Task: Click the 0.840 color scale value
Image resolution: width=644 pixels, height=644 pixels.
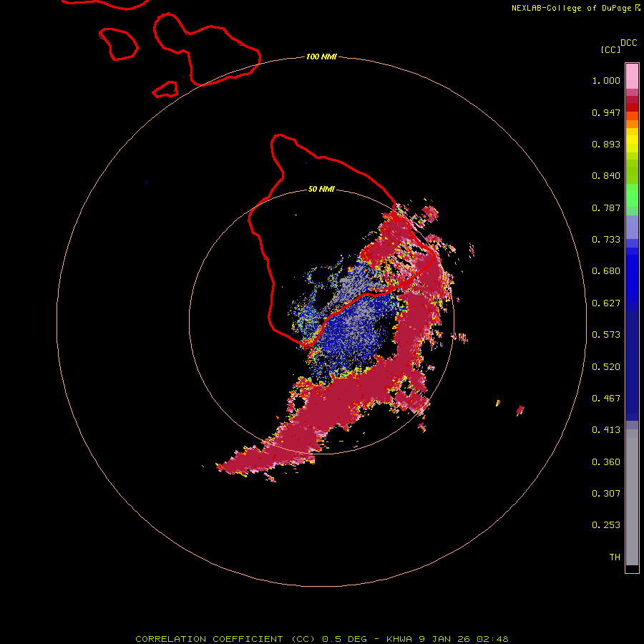Action: point(606,176)
